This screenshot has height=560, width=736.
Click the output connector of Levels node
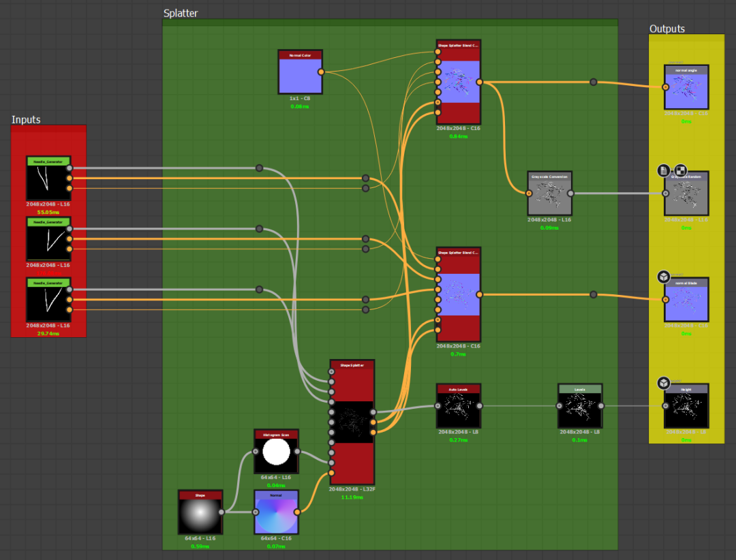pos(601,406)
